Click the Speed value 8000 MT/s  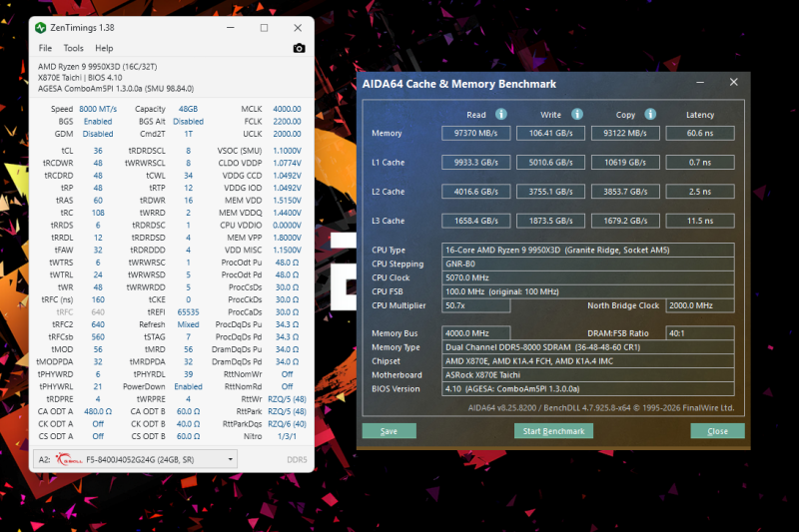click(x=98, y=109)
